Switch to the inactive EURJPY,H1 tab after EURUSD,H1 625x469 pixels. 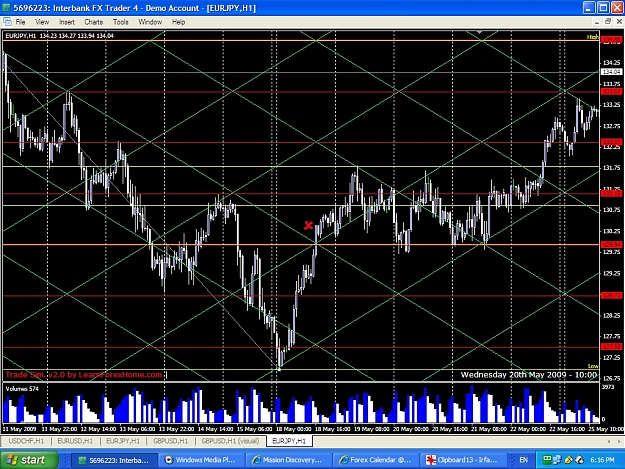coord(123,441)
